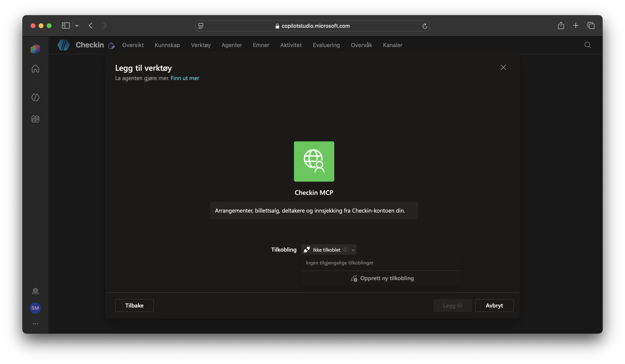Open the SM account avatar
Screen dimensions: 625x364
35,308
